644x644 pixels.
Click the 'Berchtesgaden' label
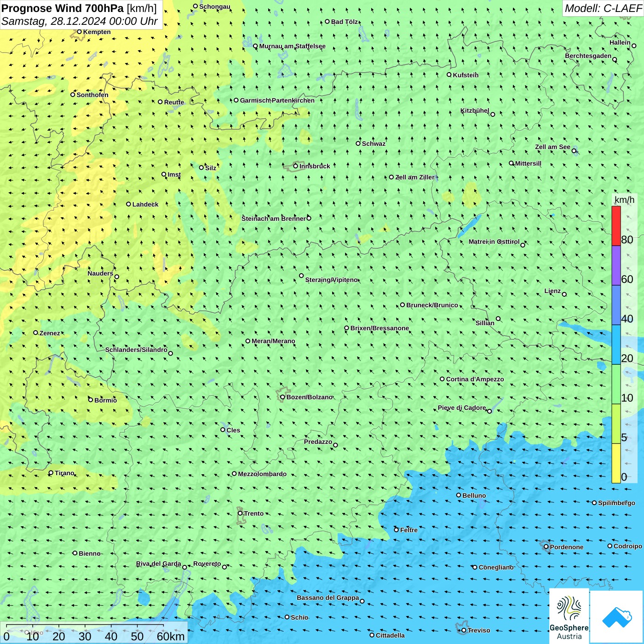pyautogui.click(x=588, y=56)
